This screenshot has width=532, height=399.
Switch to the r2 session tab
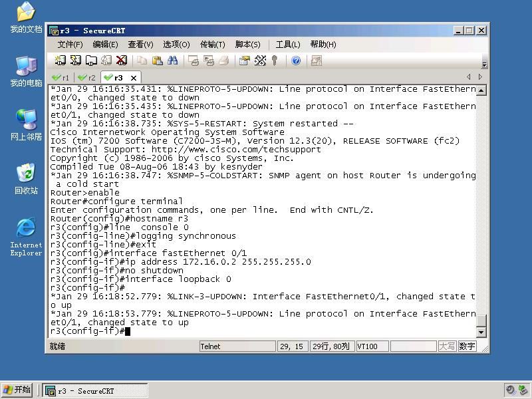pos(87,78)
